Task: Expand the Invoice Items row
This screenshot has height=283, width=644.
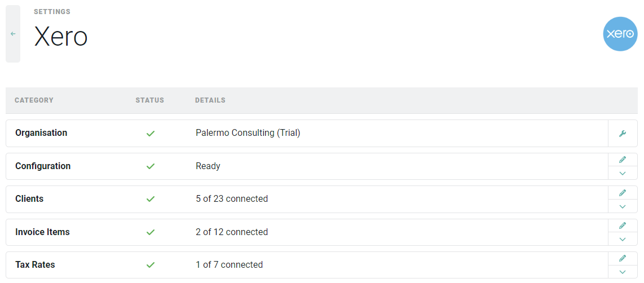Action: 623,239
